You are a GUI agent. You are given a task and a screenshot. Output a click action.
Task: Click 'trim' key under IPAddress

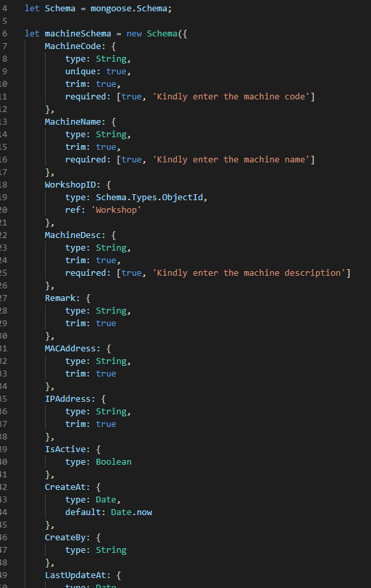(x=76, y=424)
